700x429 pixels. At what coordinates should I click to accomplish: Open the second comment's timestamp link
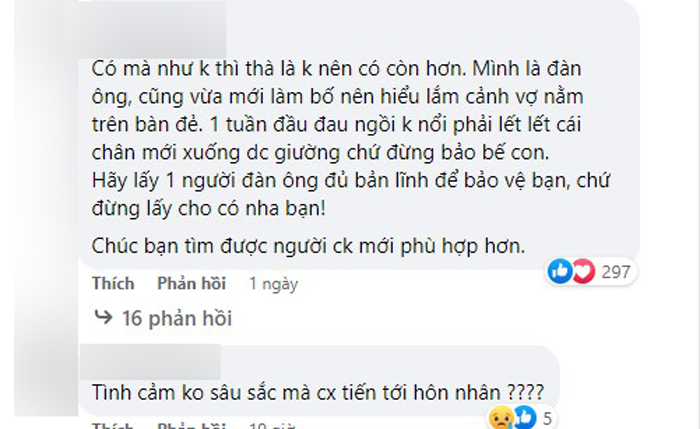tap(272, 426)
